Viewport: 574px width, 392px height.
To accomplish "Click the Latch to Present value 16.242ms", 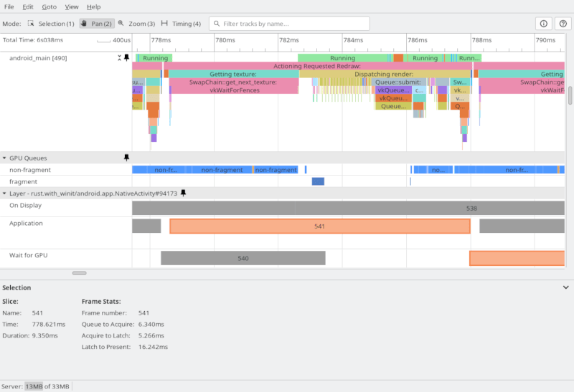I will tap(153, 347).
